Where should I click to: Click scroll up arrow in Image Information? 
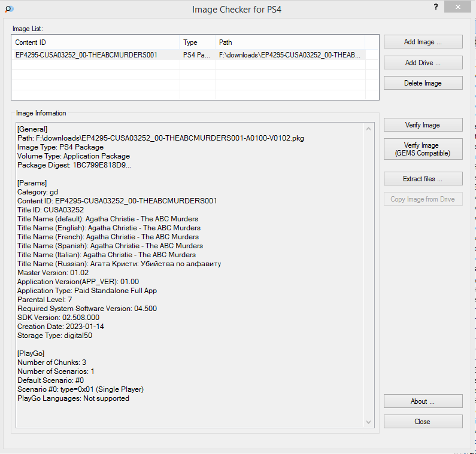(369, 129)
